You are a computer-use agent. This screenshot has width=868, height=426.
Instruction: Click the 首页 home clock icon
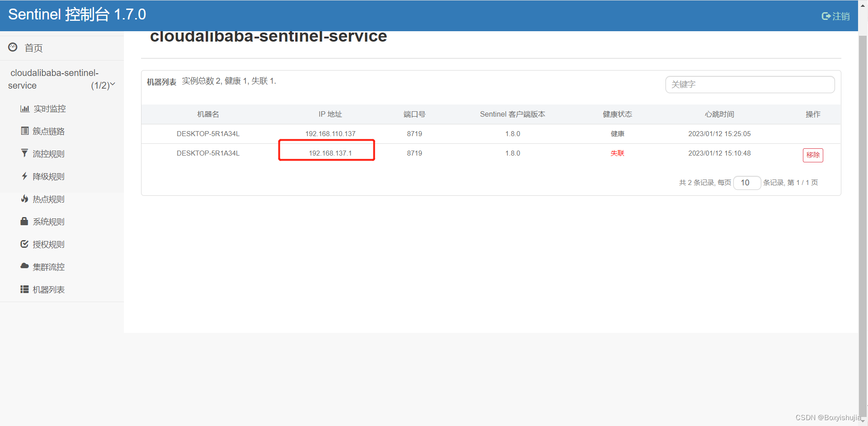click(12, 47)
